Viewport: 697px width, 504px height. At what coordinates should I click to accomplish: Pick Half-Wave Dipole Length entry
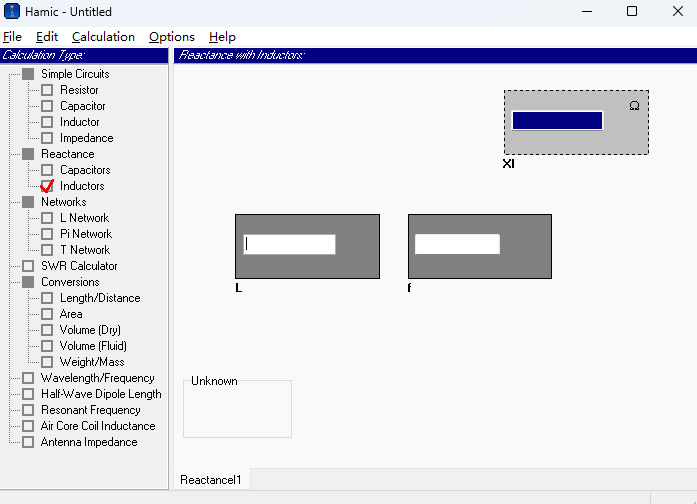100,394
